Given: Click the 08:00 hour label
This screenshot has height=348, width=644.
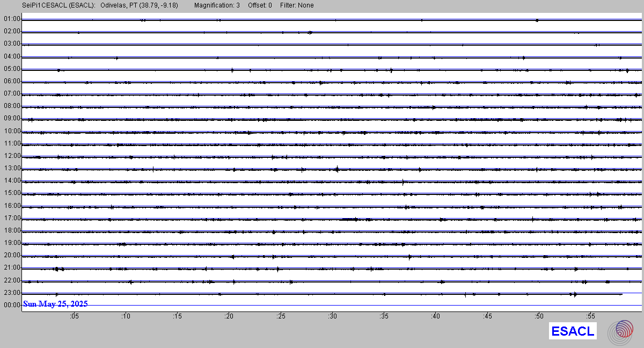Looking at the screenshot, I should pyautogui.click(x=12, y=106).
